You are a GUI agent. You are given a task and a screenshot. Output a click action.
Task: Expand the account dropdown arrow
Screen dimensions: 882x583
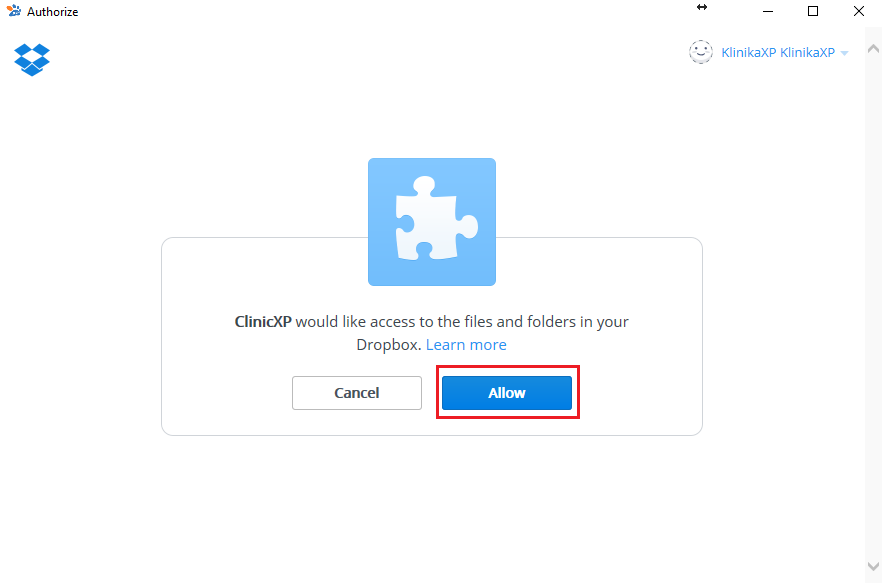tap(844, 53)
